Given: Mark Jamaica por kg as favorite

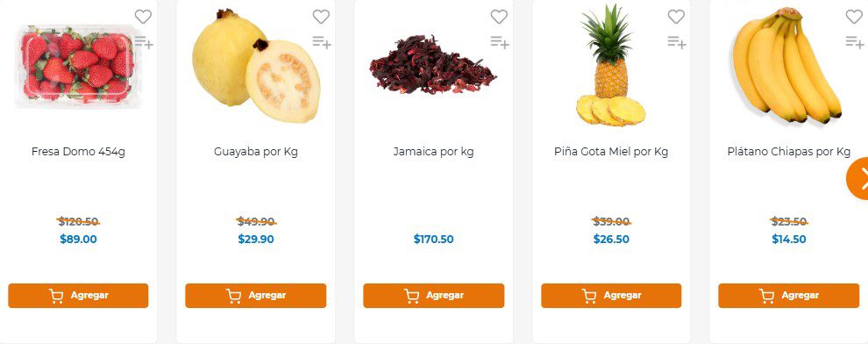Looking at the screenshot, I should tap(499, 18).
